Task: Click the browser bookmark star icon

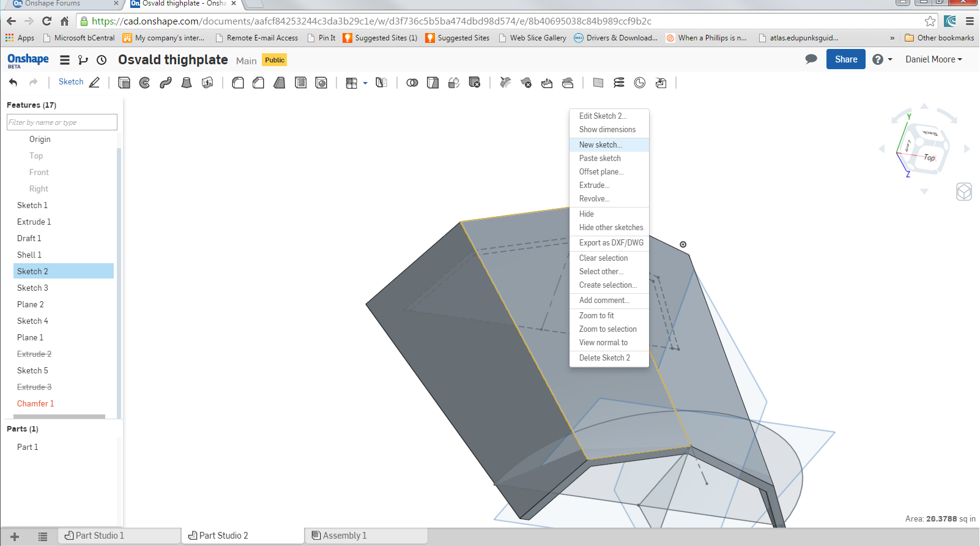Action: tap(930, 21)
